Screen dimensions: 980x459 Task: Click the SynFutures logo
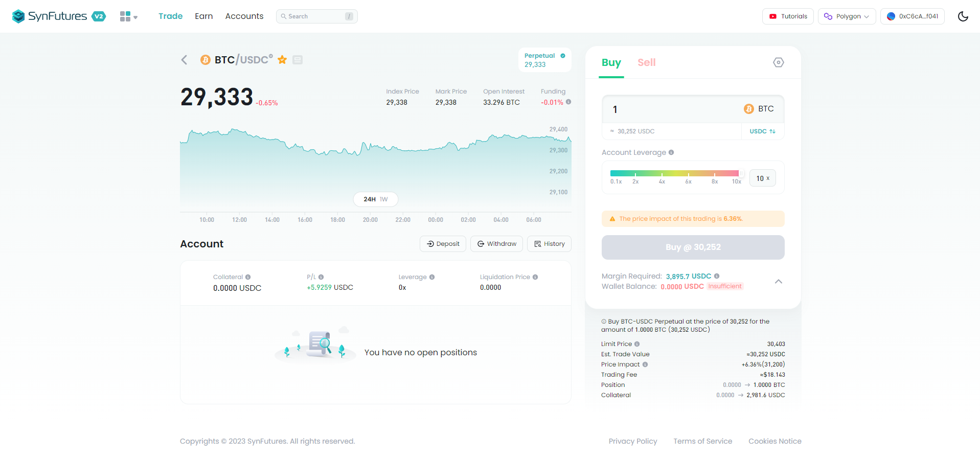pyautogui.click(x=59, y=16)
